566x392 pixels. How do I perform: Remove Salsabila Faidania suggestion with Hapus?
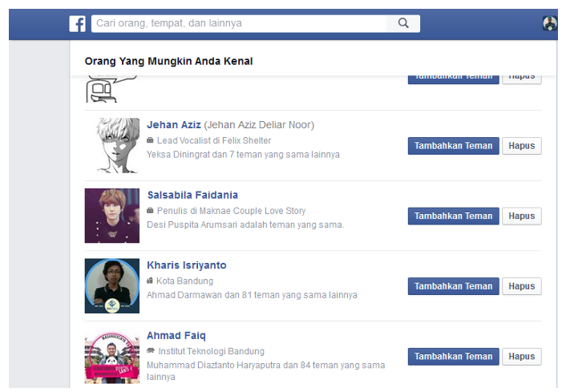[x=521, y=216]
